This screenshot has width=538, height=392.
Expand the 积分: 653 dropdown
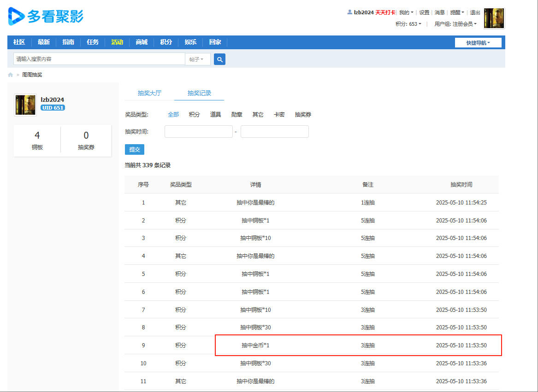(408, 24)
